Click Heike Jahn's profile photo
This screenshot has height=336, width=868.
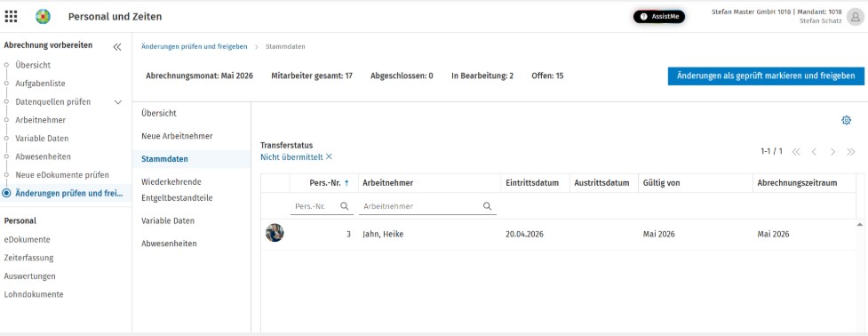point(275,233)
